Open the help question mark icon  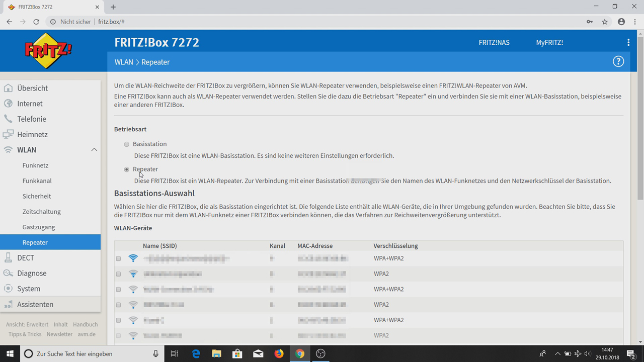click(618, 61)
